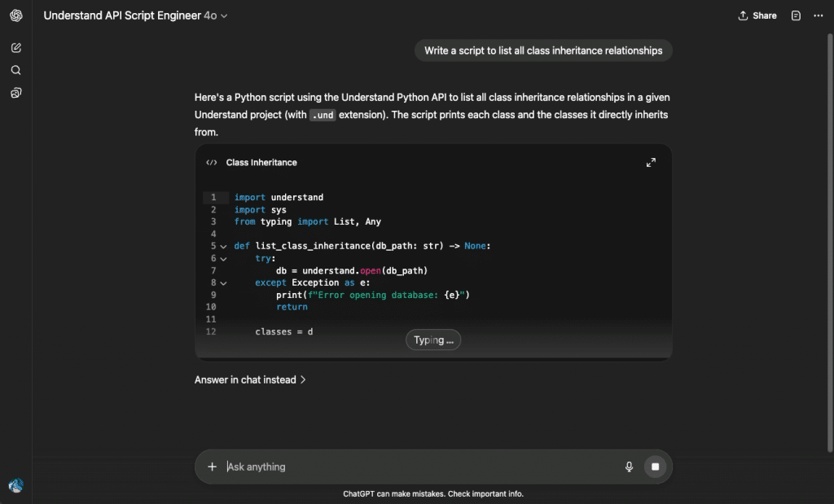834x504 pixels.
Task: Open the user profile avatar
Action: coord(16,485)
